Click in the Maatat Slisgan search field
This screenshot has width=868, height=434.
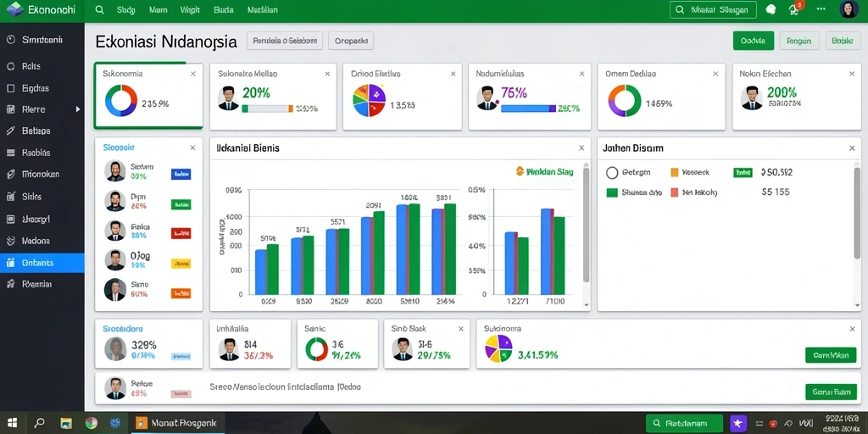click(713, 10)
